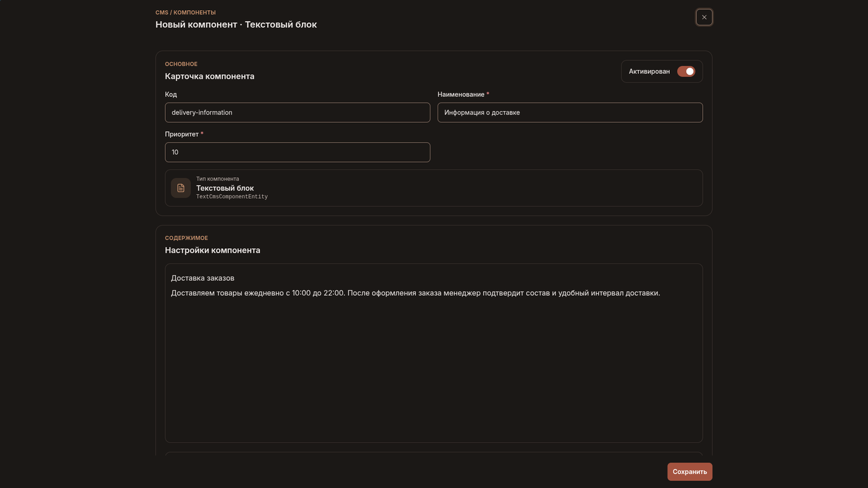Focus the Приоритет input field
This screenshot has width=868, height=488.
tap(298, 152)
